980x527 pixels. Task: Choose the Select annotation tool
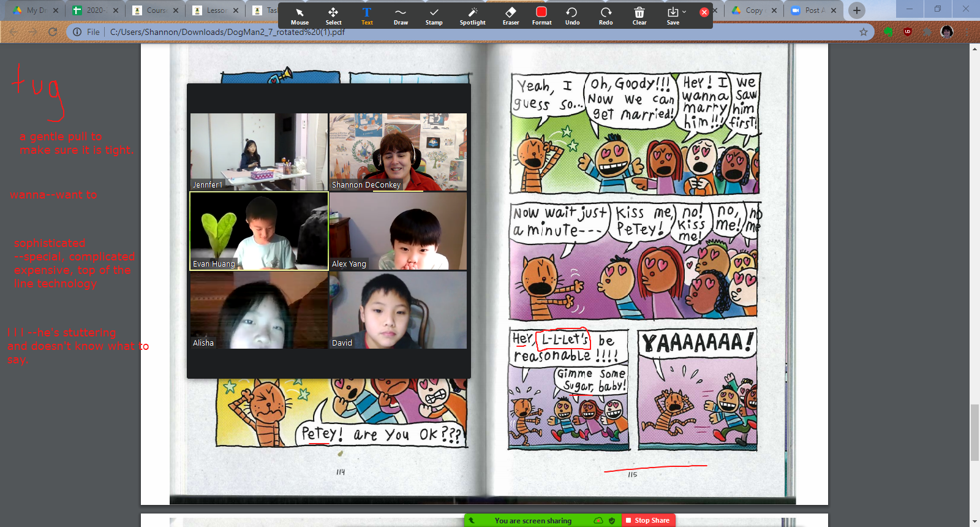(333, 16)
